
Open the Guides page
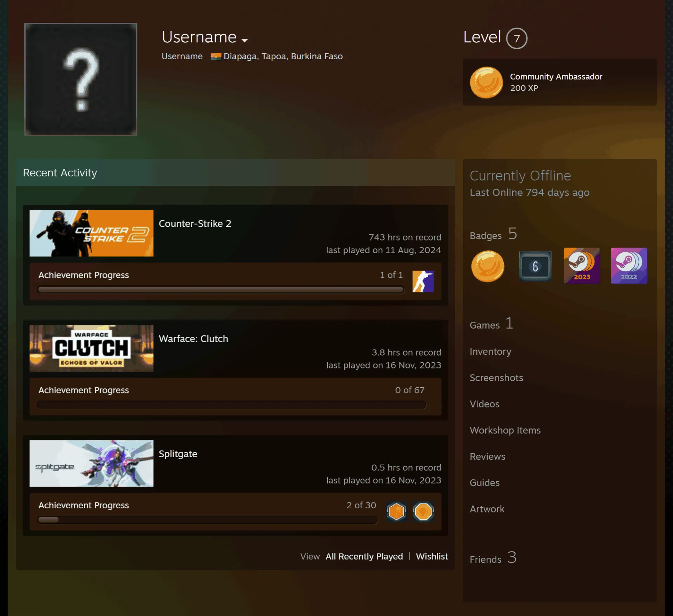484,483
